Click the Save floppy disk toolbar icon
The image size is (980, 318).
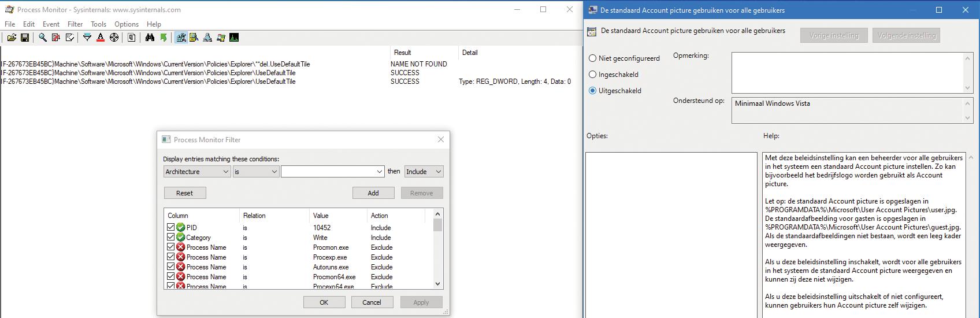25,38
